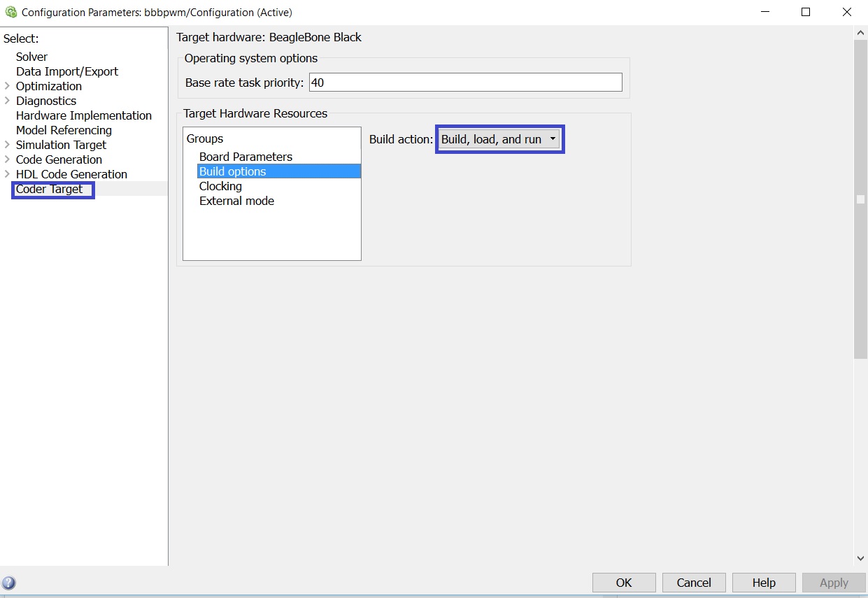Viewport: 868px width, 598px height.
Task: Open the help question mark icon
Action: point(9,583)
